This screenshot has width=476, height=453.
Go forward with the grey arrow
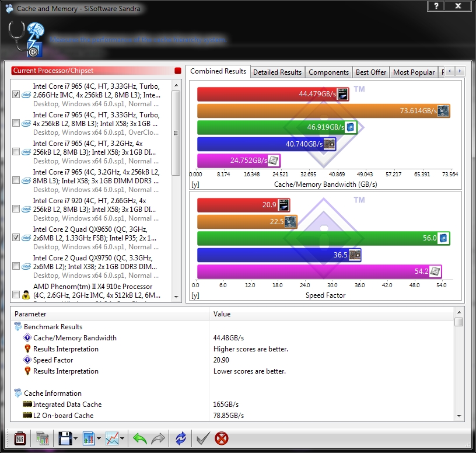(x=158, y=438)
